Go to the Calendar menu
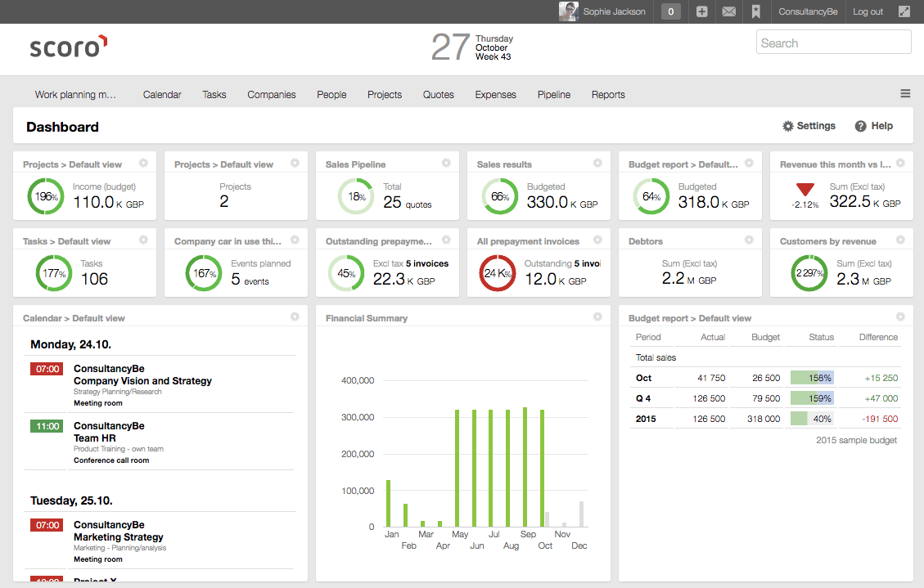924x588 pixels. click(x=162, y=95)
